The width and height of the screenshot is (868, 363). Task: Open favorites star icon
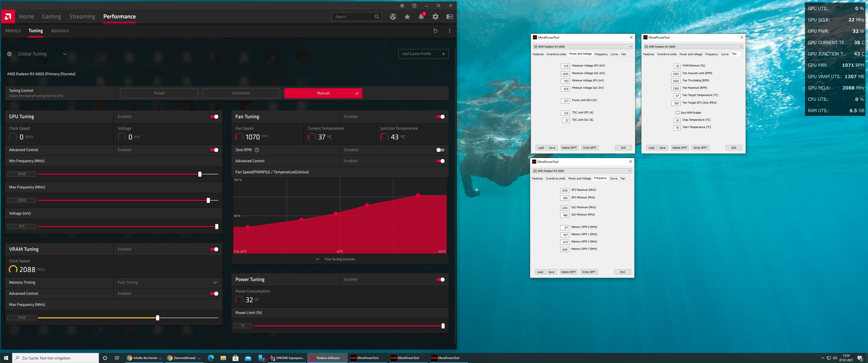(407, 16)
